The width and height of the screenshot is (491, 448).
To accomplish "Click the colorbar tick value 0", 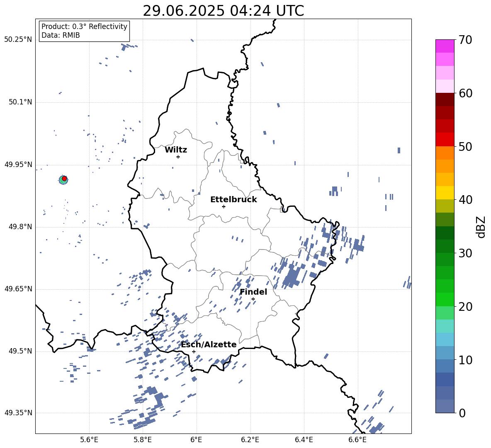I will pos(462,413).
